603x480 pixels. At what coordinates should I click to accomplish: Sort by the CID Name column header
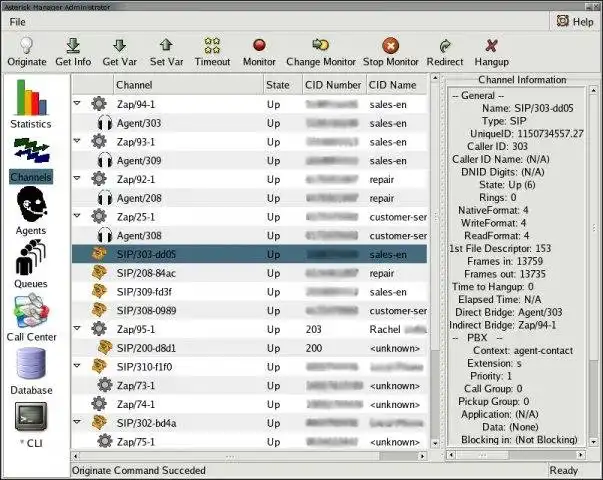click(x=396, y=85)
